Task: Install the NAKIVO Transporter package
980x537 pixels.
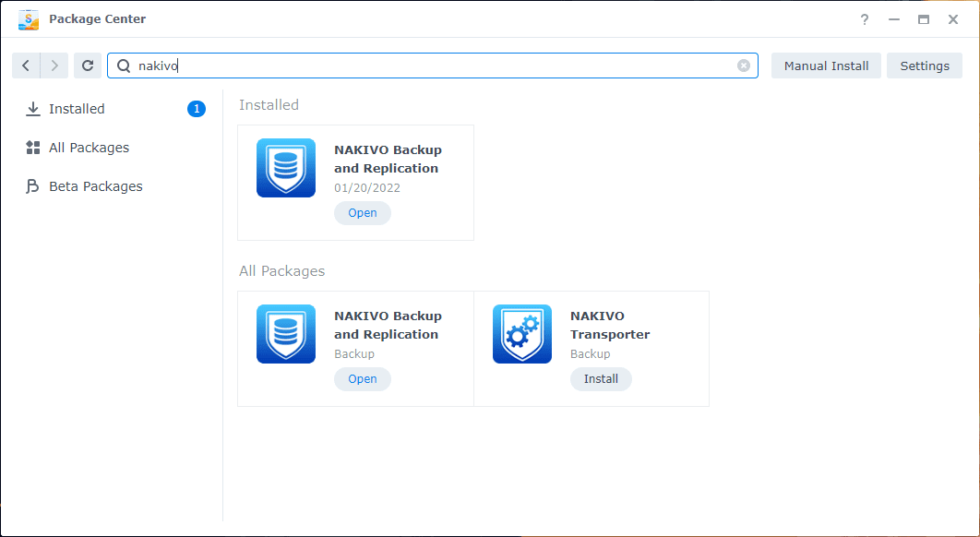Action: [601, 379]
